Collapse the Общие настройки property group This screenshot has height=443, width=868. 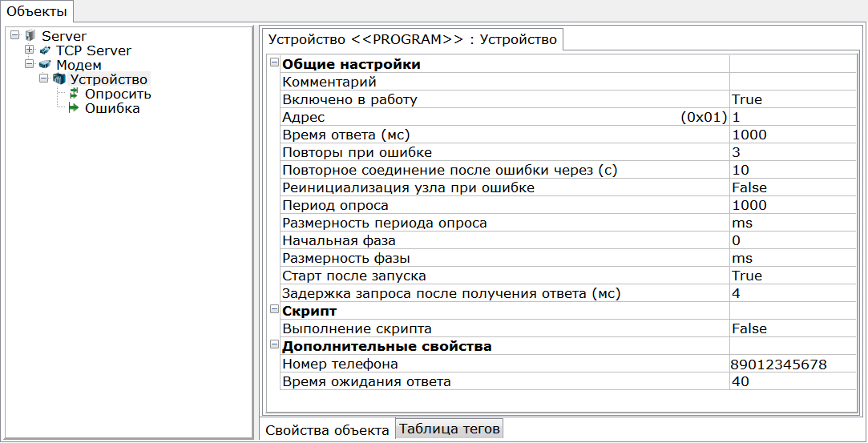click(x=274, y=62)
